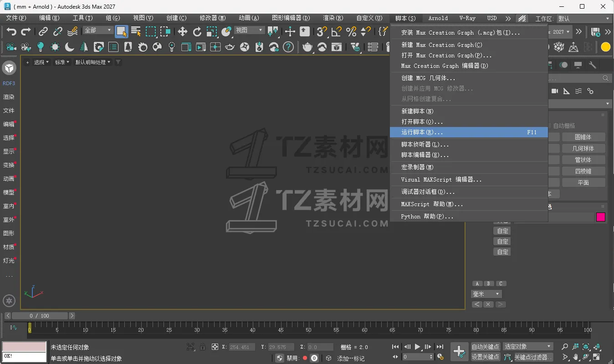The height and width of the screenshot is (364, 614).
Task: Click the gear asterisk icon at sidebar bottom
Action: (9, 301)
